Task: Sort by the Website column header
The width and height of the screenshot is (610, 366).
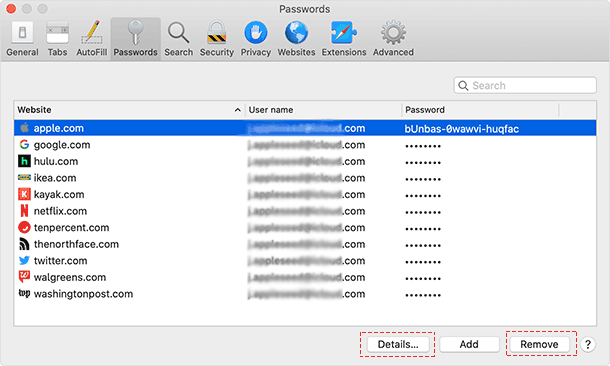Action: tap(129, 110)
